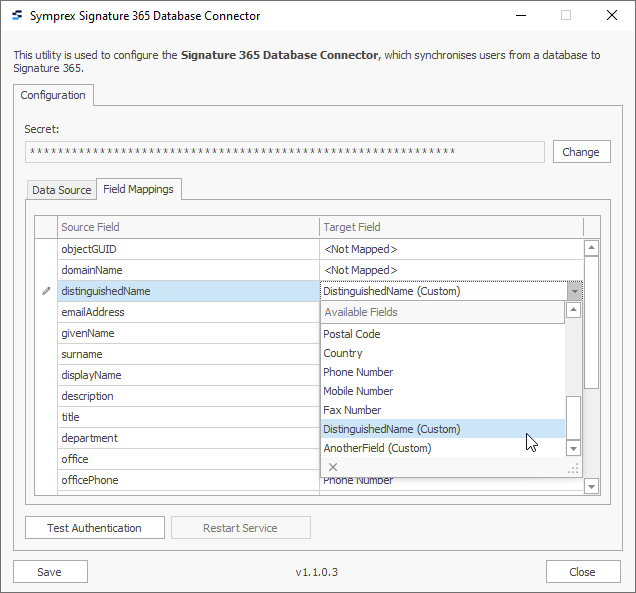Choose Country from available fields

click(443, 353)
